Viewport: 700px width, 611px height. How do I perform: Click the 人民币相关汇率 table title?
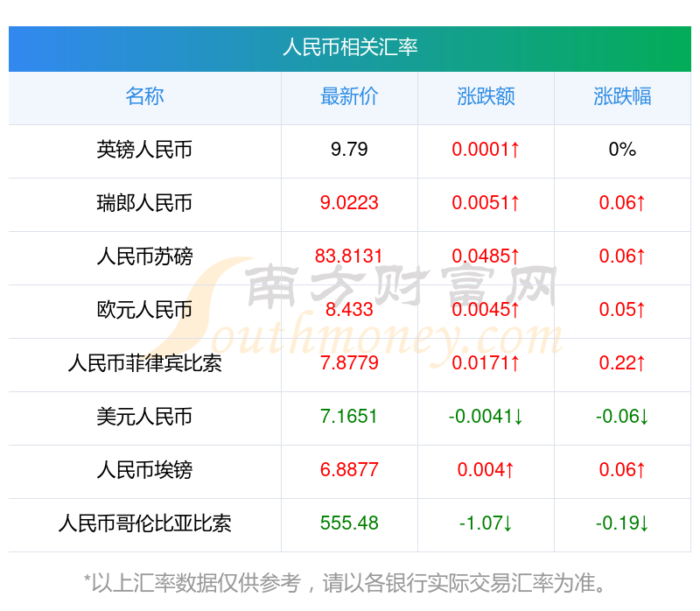[350, 47]
